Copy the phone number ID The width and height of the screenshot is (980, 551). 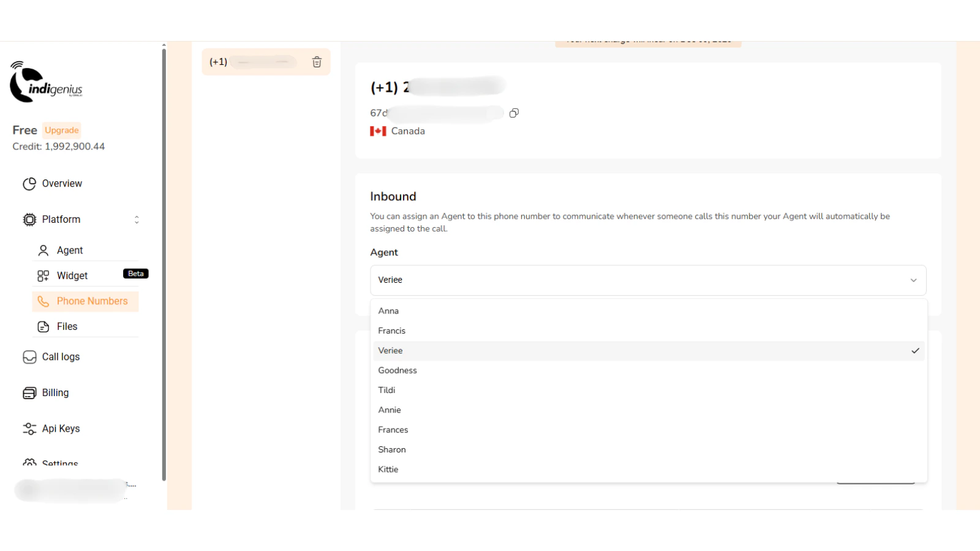514,113
